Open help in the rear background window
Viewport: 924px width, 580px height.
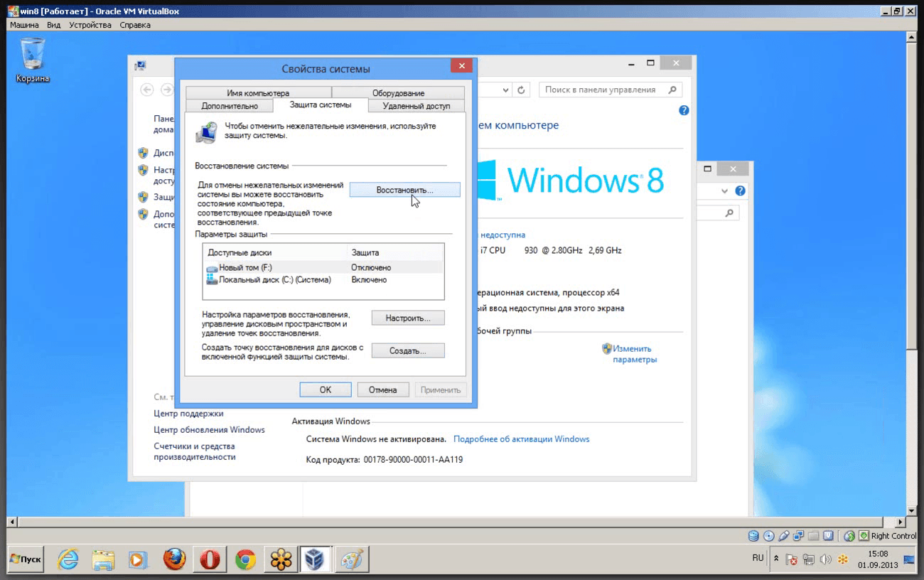(x=740, y=191)
